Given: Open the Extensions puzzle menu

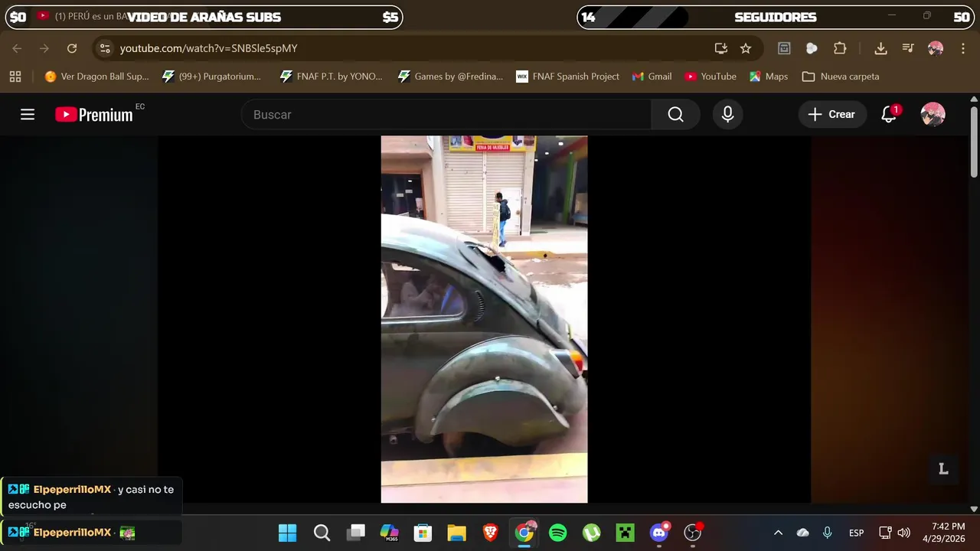Looking at the screenshot, I should tap(840, 48).
